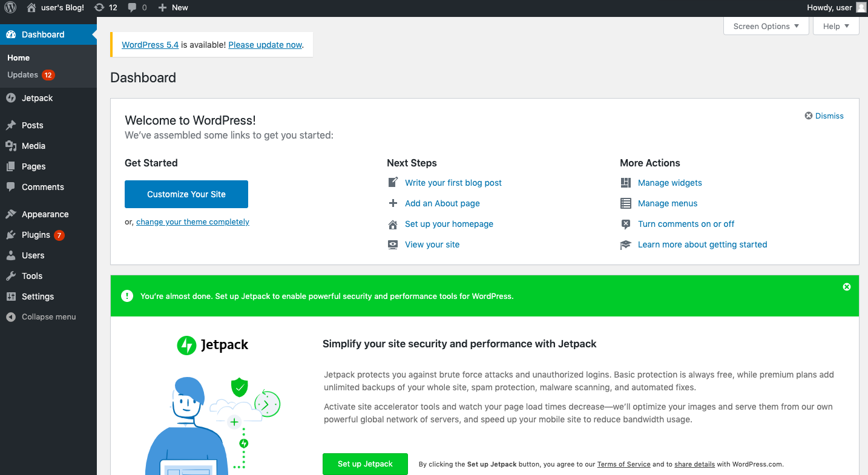Open the updates icon in admin bar

(x=100, y=8)
